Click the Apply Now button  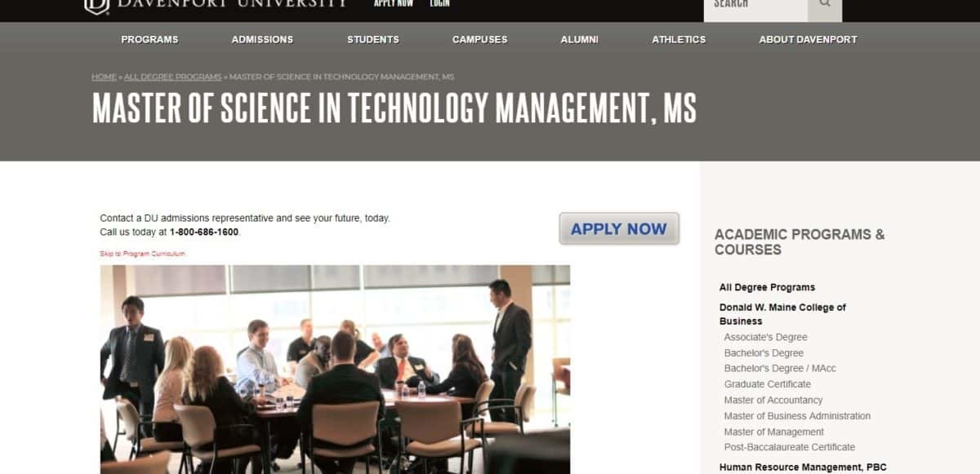click(x=619, y=229)
